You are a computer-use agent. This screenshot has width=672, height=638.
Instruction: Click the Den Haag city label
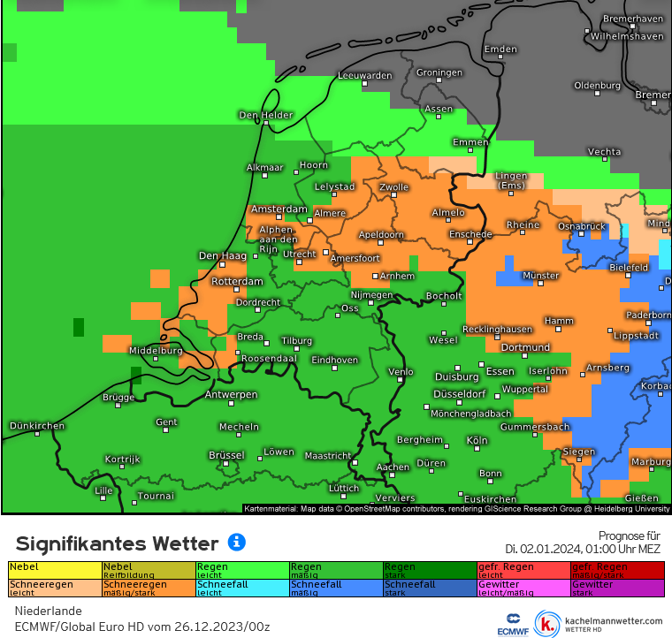click(x=223, y=256)
